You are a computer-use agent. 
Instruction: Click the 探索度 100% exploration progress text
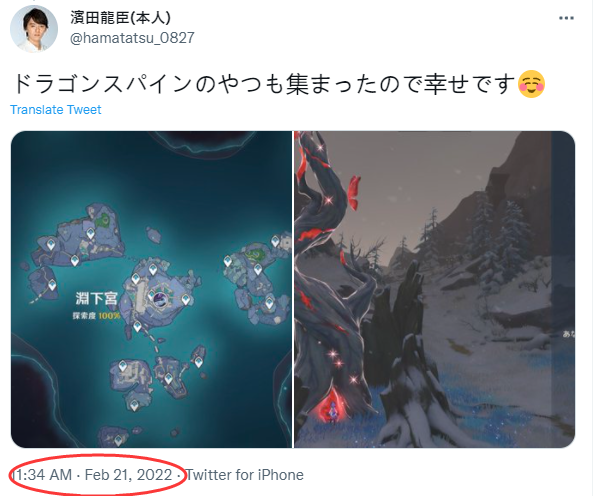click(x=96, y=315)
